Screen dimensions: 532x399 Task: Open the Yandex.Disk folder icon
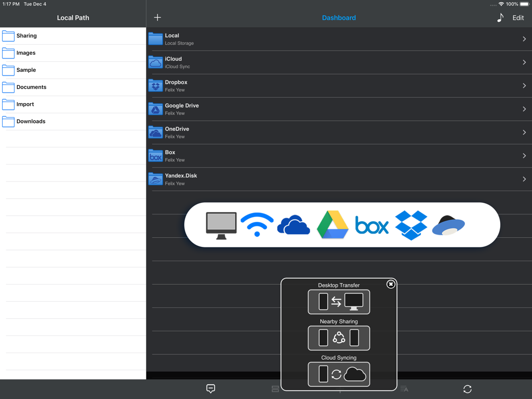155,179
